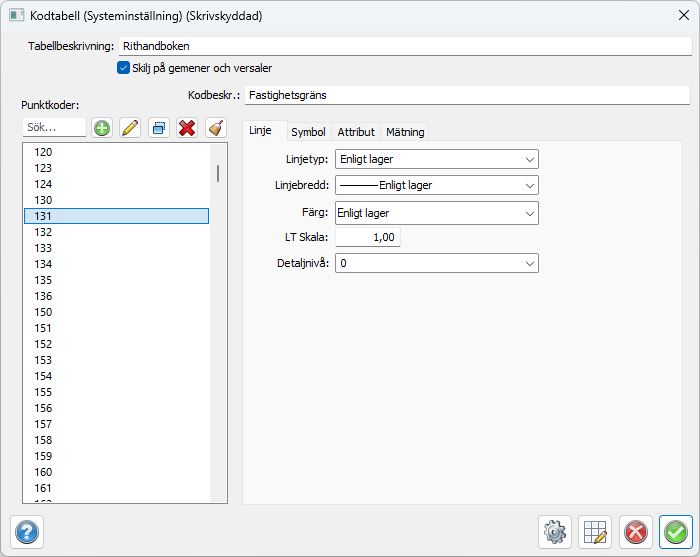Click the table edit icon
Screen dimensions: 700x557
[x=595, y=532]
